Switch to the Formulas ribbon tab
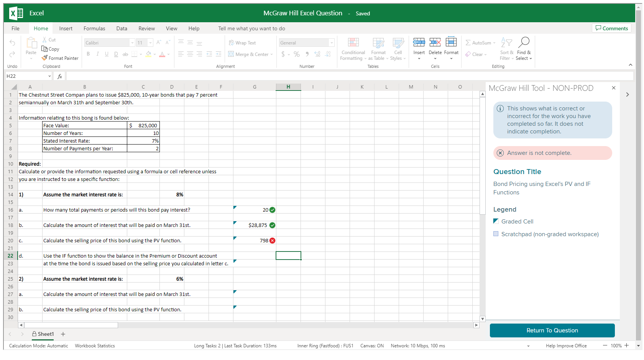This screenshot has width=644, height=360. click(94, 28)
